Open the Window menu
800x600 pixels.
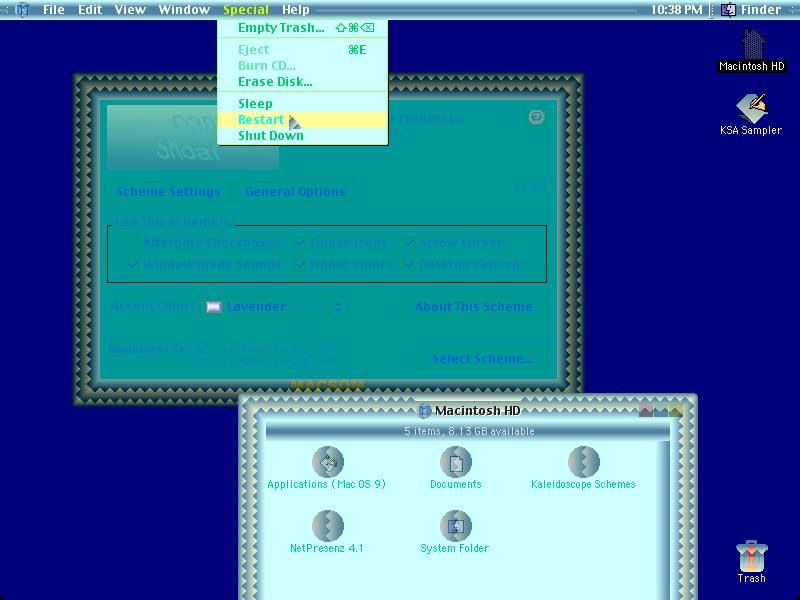pos(184,10)
